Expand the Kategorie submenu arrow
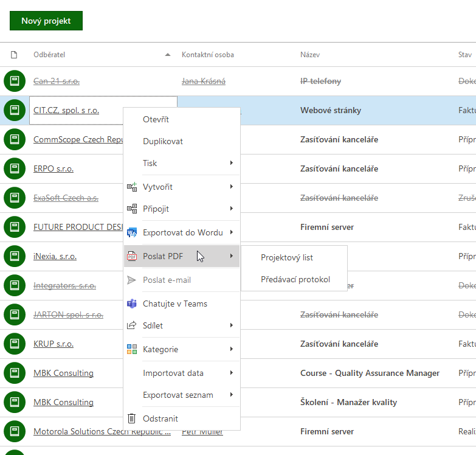 232,349
